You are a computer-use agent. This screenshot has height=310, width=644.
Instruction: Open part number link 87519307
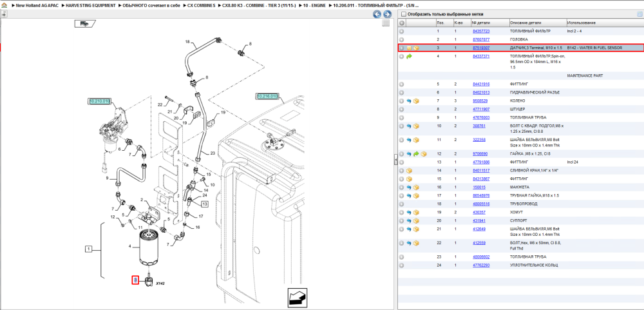pyautogui.click(x=480, y=48)
